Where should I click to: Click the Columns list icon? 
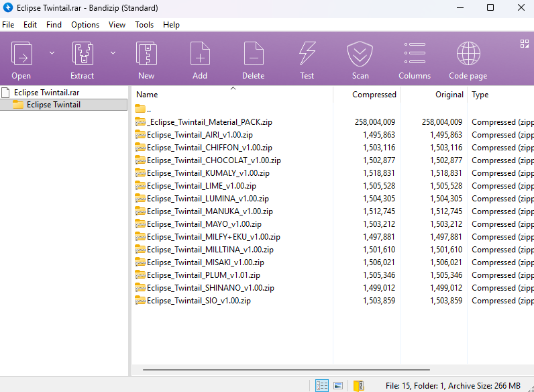pos(415,53)
